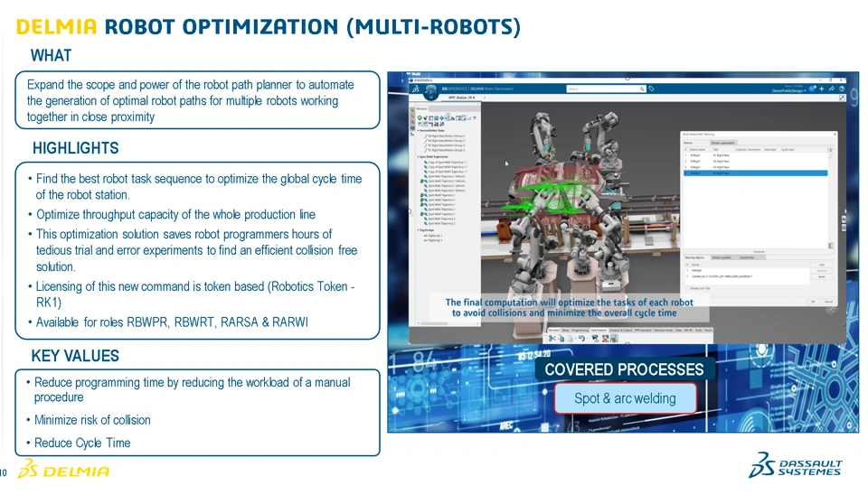Click the Wait time column header
Viewport: 868px width, 495px height.
[x=770, y=149]
